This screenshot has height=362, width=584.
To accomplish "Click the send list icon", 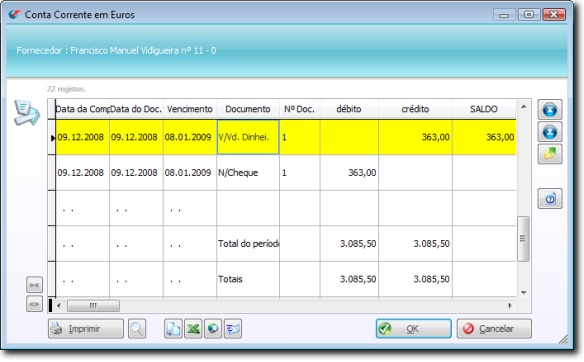I will pyautogui.click(x=233, y=328).
